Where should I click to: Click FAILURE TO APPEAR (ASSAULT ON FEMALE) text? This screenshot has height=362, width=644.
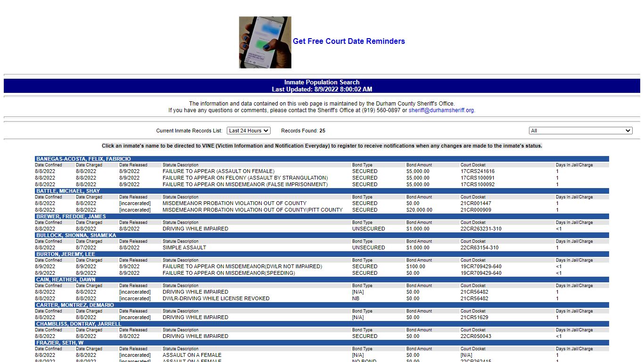click(218, 172)
